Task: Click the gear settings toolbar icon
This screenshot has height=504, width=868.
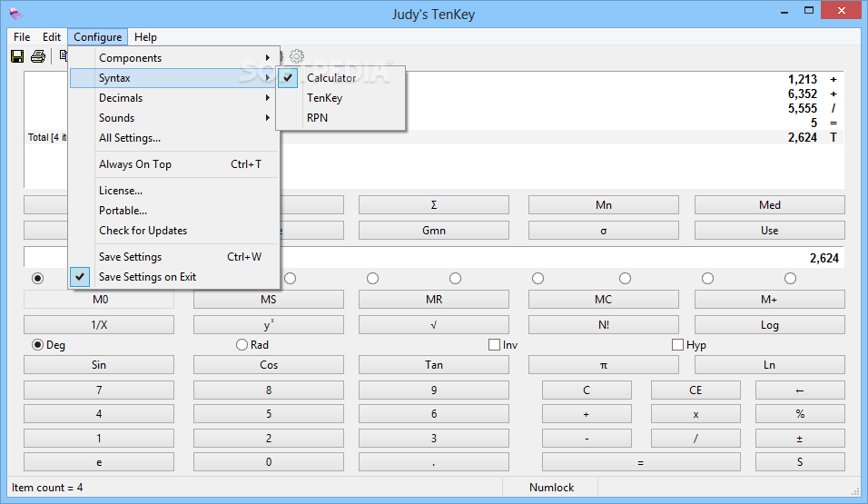Action: 297,56
